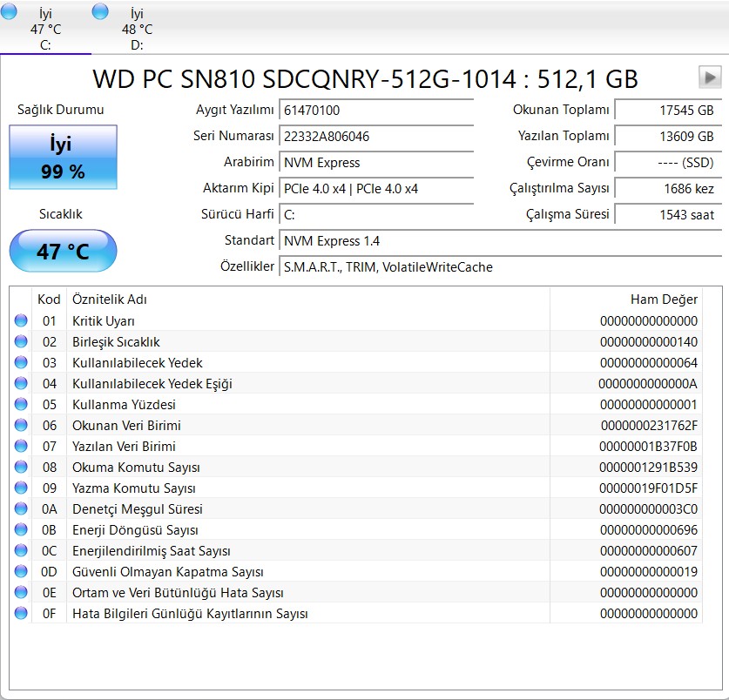Click status icon beside Enerji Döngüsü Sayısı
The height and width of the screenshot is (700, 729).
tap(21, 530)
